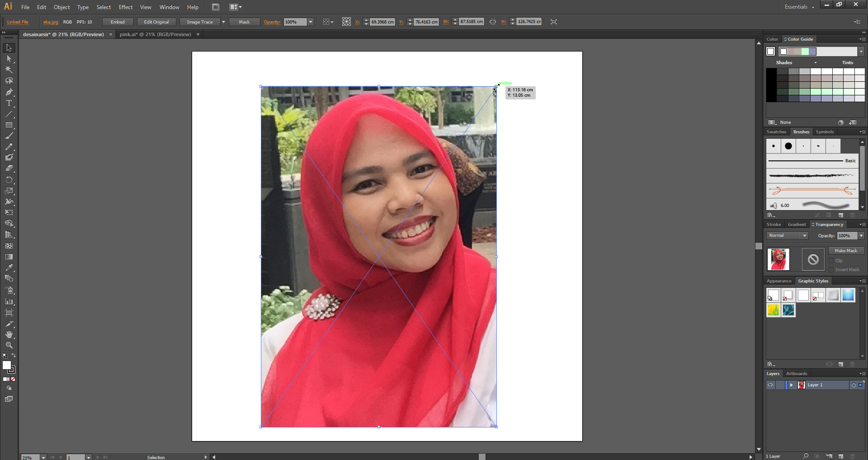Open Transparency panel opacity dropdown
This screenshot has width=868, height=460.
click(861, 235)
